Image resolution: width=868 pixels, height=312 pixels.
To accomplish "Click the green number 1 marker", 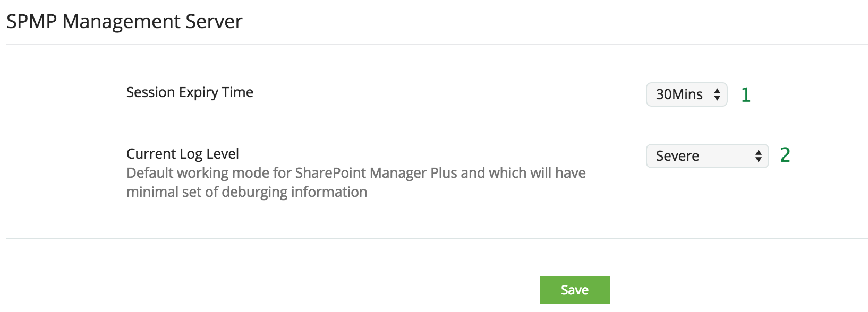I will 746,95.
